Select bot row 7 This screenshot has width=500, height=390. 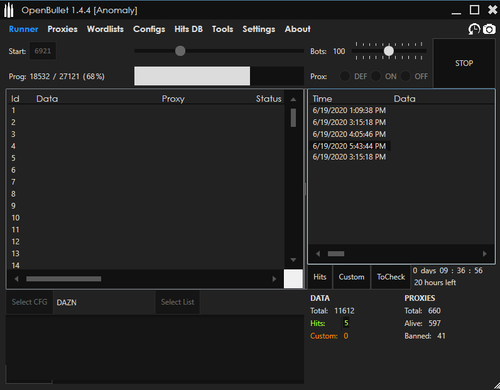pyautogui.click(x=146, y=182)
